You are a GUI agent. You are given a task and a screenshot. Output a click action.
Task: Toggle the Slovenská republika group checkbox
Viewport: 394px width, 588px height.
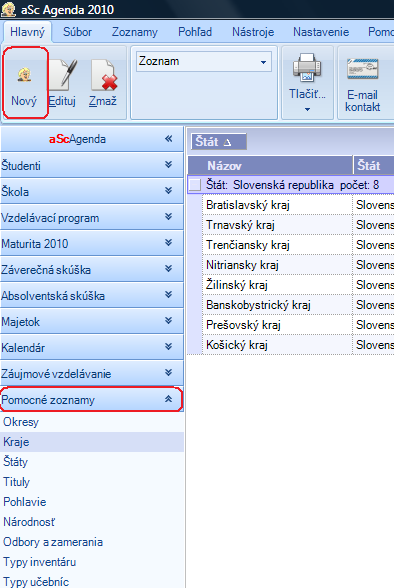195,185
